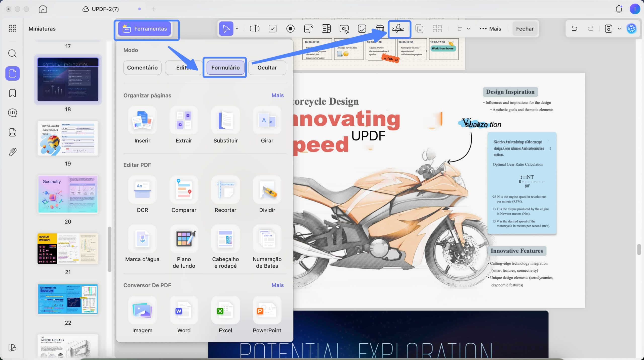Add a text field form element
This screenshot has height=360, width=644.
point(255,29)
